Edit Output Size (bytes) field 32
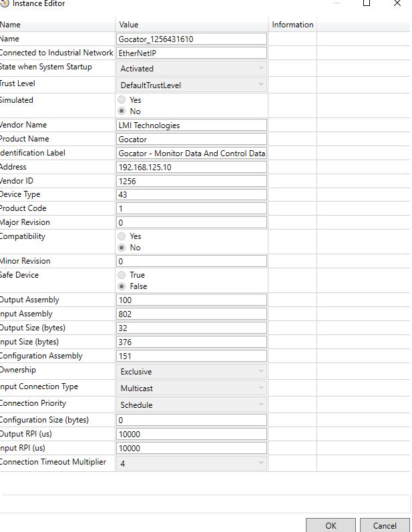412x532 pixels. click(x=192, y=328)
